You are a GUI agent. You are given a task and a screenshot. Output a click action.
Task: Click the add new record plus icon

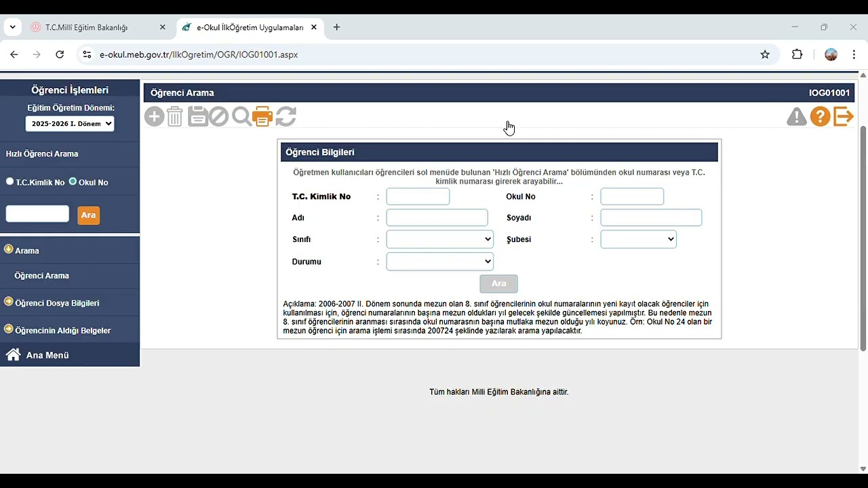pyautogui.click(x=155, y=117)
